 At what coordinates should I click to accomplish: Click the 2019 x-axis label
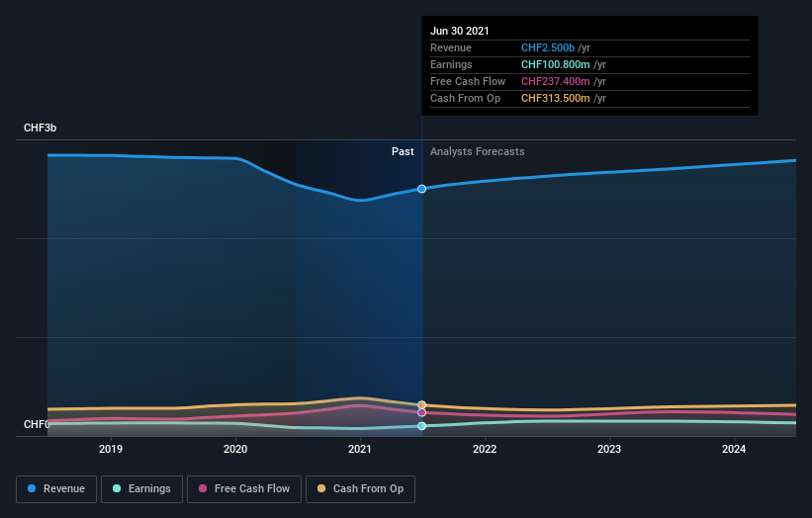111,449
